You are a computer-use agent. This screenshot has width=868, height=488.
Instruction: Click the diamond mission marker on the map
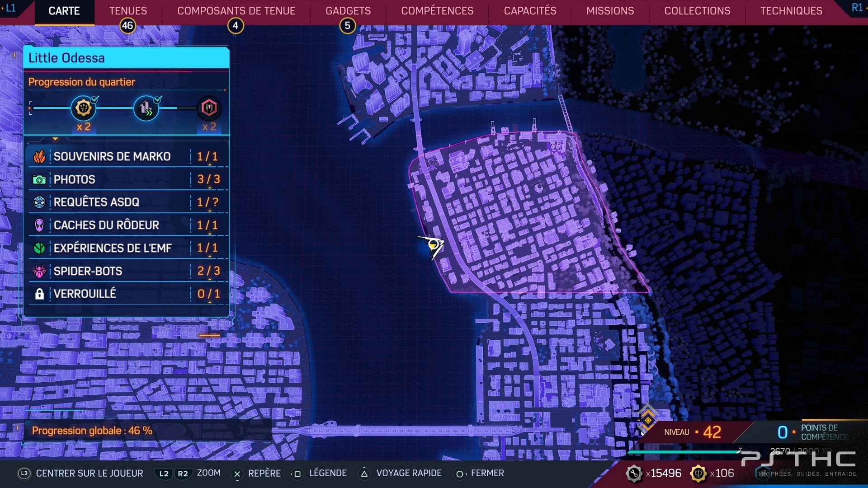(648, 420)
